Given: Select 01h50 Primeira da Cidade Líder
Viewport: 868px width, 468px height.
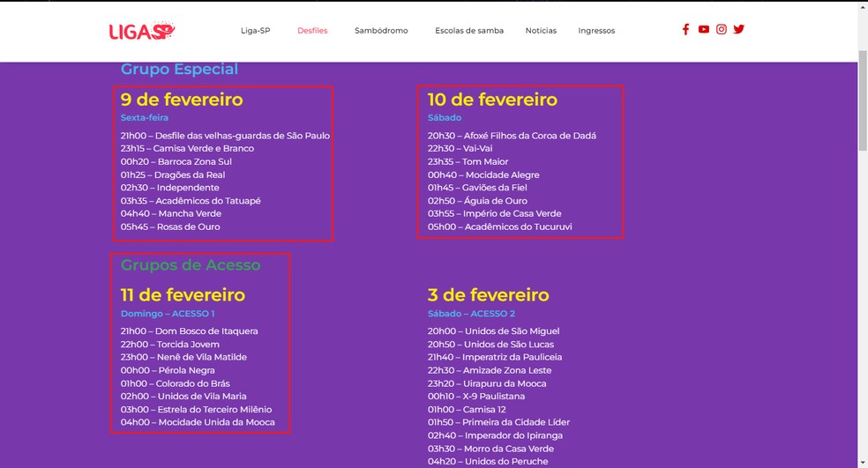Looking at the screenshot, I should [498, 422].
